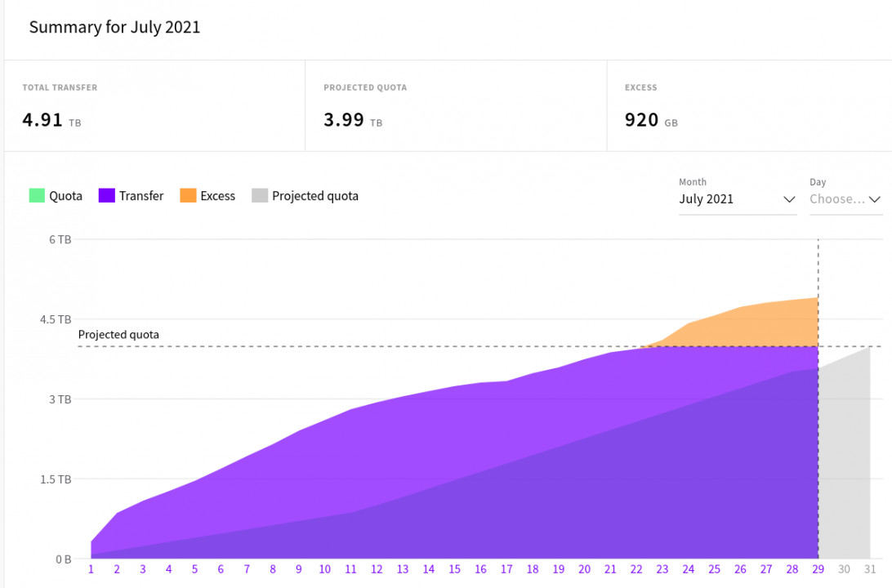Toggle the gray Projected quota legend swatch
Screen dimensions: 892x588
(x=260, y=196)
